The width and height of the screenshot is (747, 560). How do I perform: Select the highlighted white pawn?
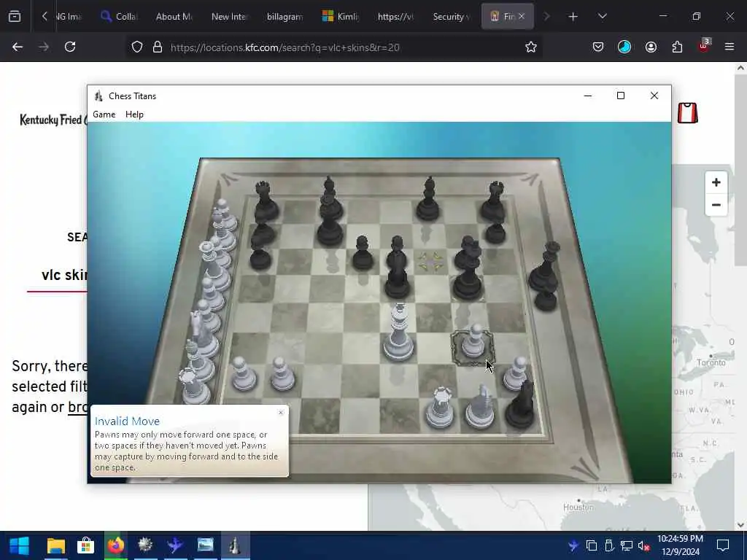point(473,342)
